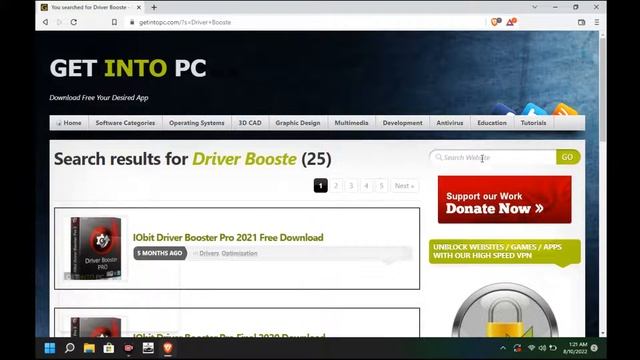Viewport: 640px width, 360px height.
Task: Select results page 1
Action: point(320,186)
